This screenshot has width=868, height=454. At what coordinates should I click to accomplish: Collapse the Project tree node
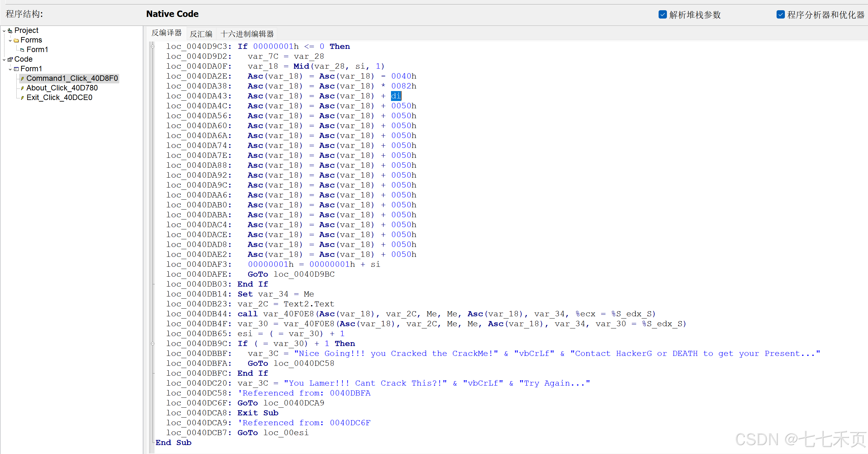coord(4,31)
